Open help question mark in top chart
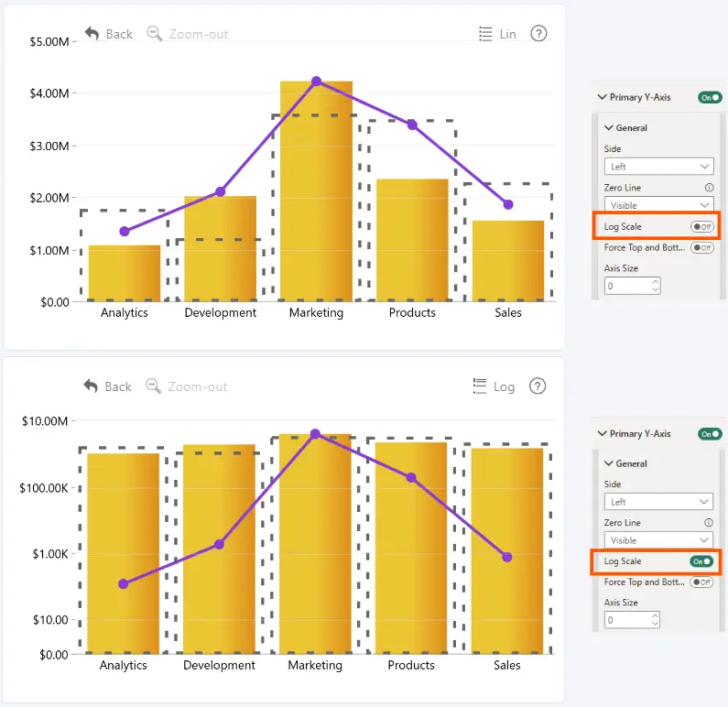The height and width of the screenshot is (707, 728). coord(538,33)
